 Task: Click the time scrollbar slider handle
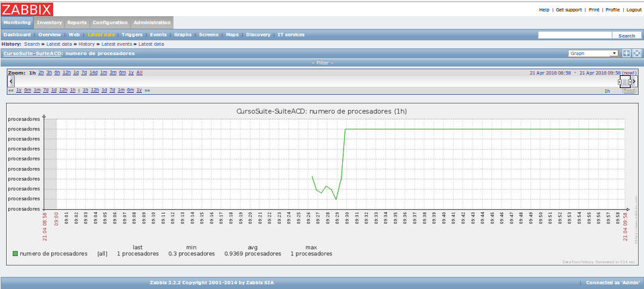625,82
